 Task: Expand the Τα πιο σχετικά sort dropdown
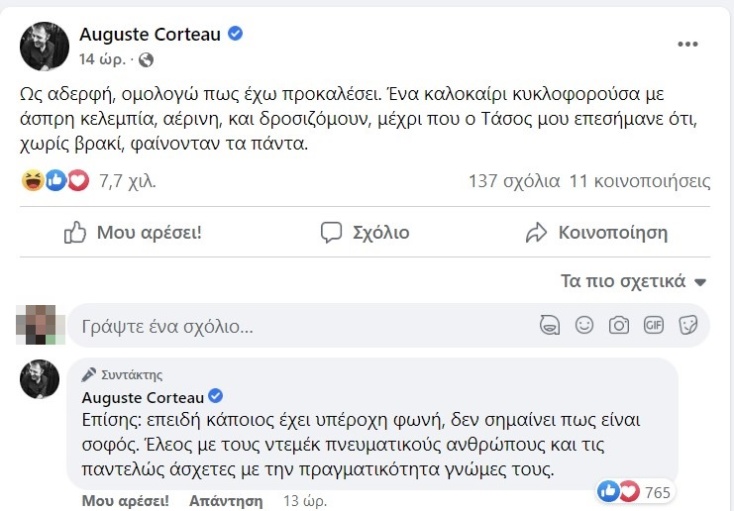[x=634, y=281]
